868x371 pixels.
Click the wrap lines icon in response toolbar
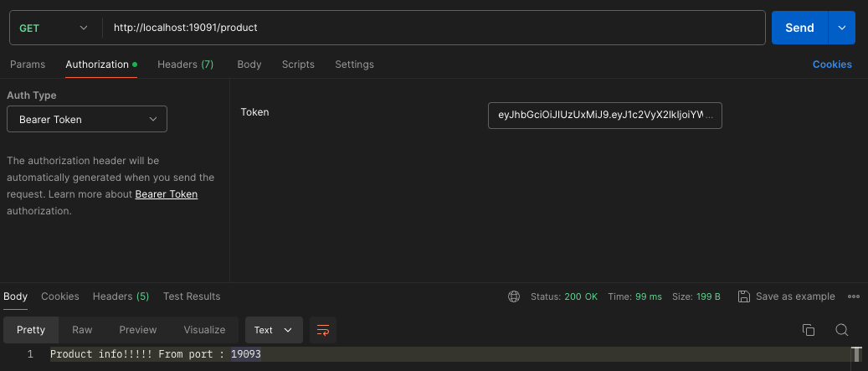[x=323, y=330]
